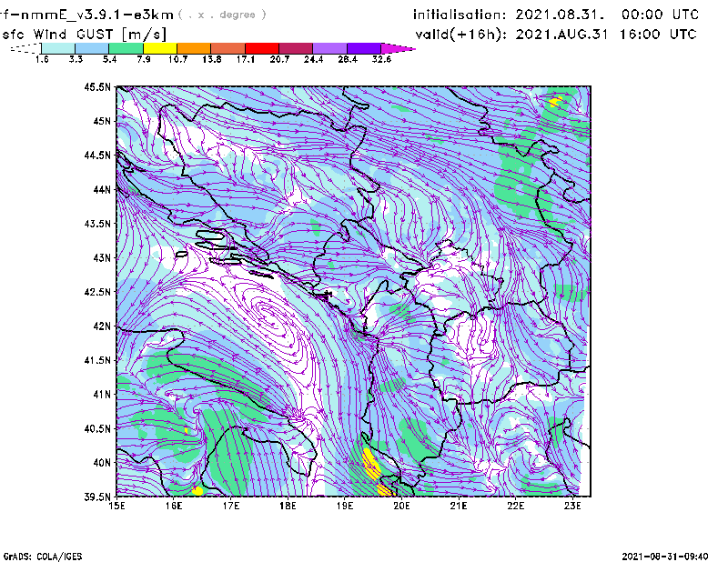Image resolution: width=728 pixels, height=562 pixels.
Task: Click the 43.5N latitude axis label
Action: pos(97,223)
